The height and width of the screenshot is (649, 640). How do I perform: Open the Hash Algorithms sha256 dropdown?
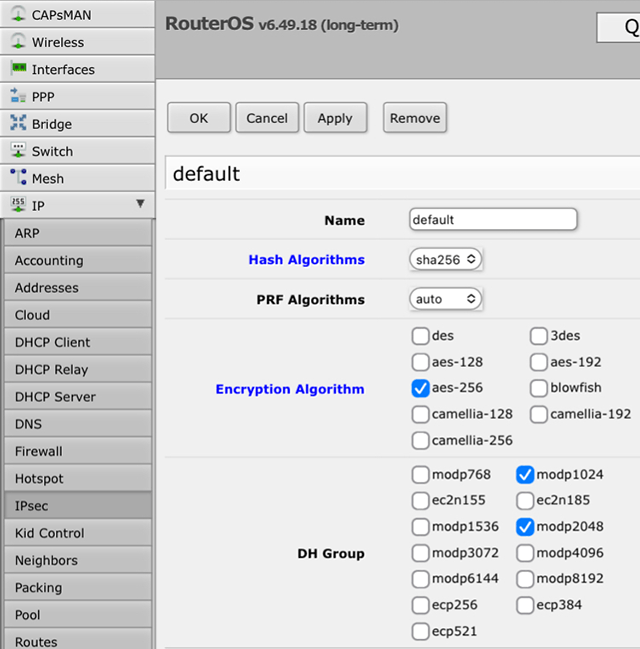446,259
